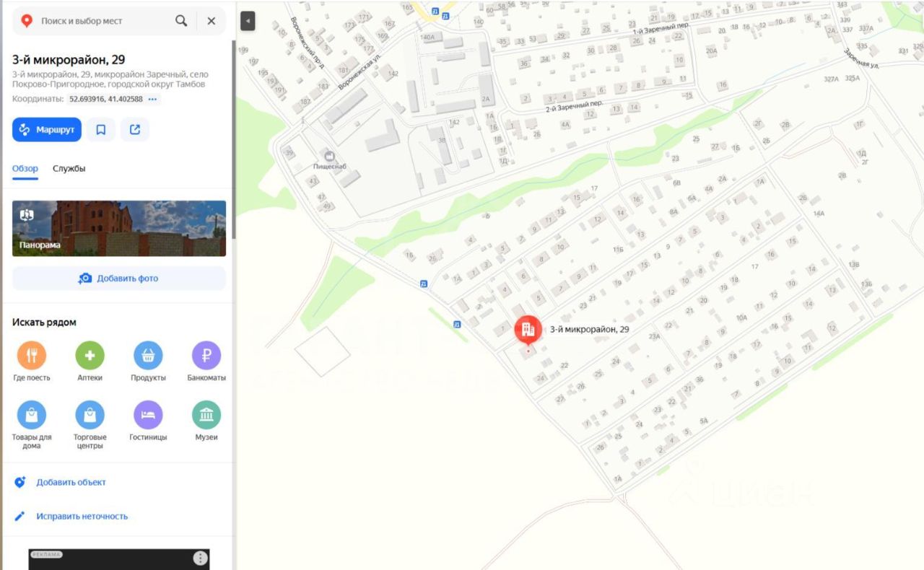The image size is (924, 570).
Task: Expand coordinates options with three dots
Action: click(x=152, y=99)
